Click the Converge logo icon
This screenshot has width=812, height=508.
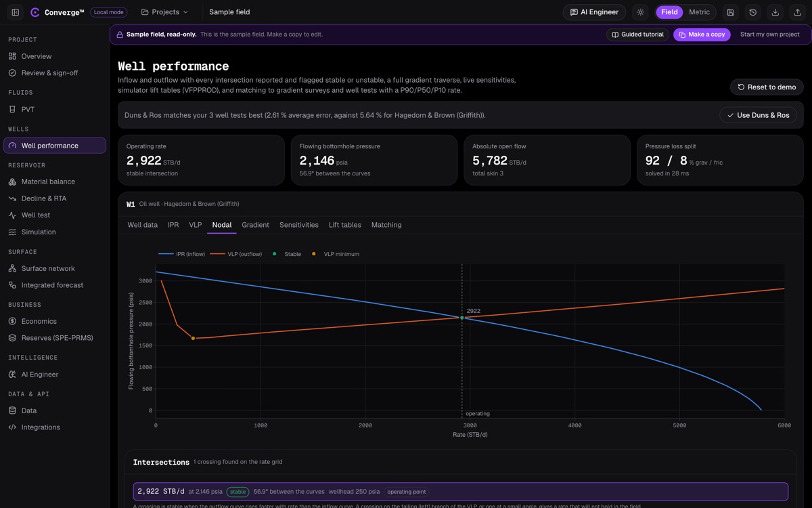pos(35,12)
